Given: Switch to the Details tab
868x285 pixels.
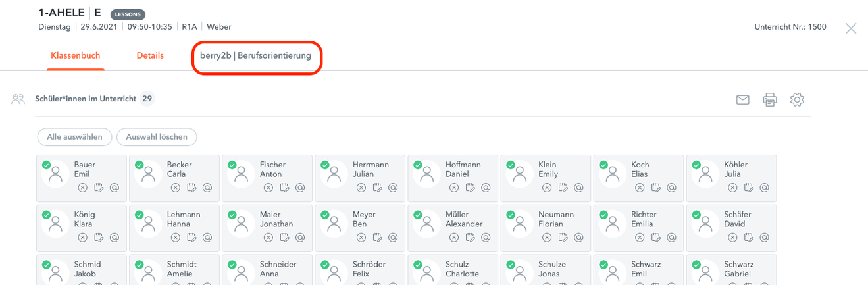Looking at the screenshot, I should [x=150, y=56].
